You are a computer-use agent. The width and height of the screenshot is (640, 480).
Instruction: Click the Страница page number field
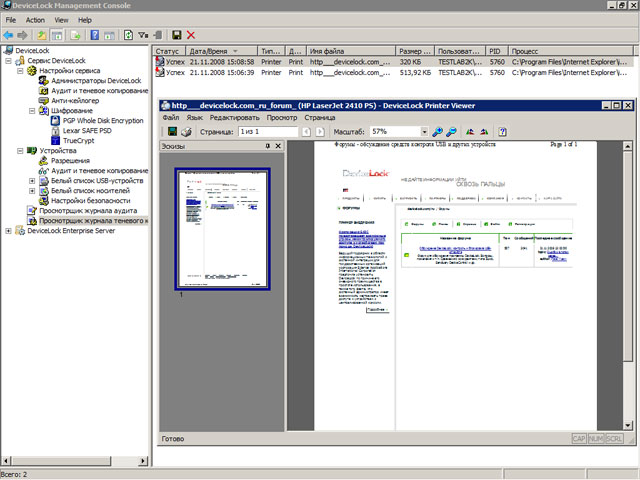coord(267,131)
